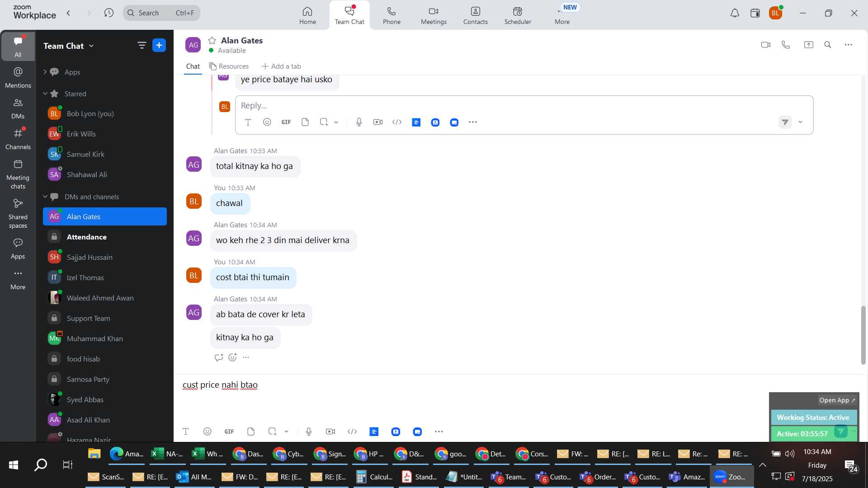Viewport: 868px width, 488px height.
Task: Open the food hisab channel
Action: pyautogui.click(x=105, y=359)
